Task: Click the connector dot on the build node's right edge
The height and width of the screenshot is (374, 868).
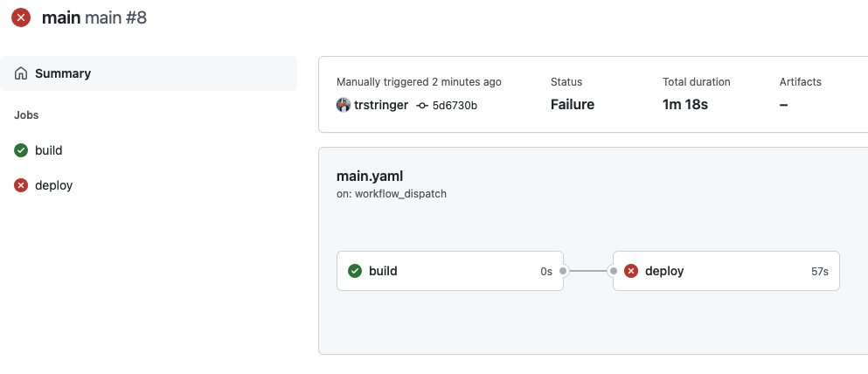Action: pos(564,271)
